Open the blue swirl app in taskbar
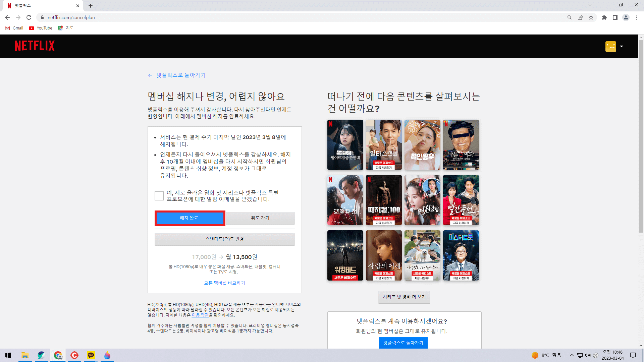Viewport: 644px width, 362px height. click(x=41, y=355)
